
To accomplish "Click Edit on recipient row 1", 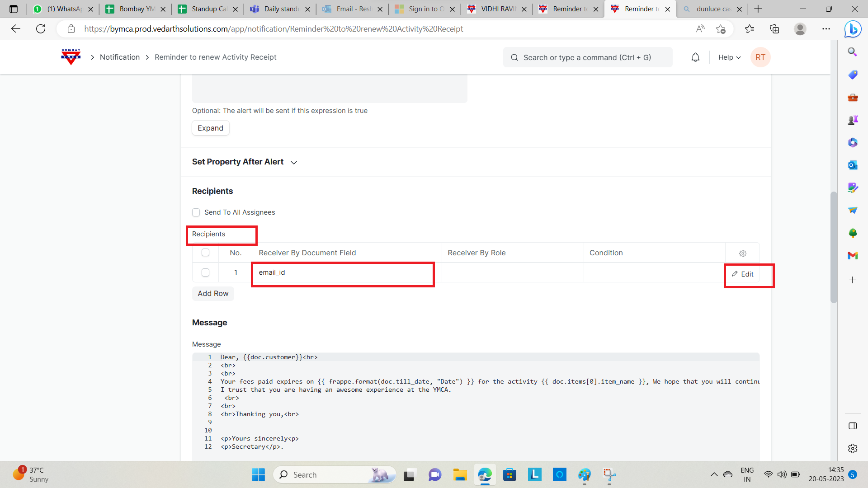I will (x=743, y=274).
